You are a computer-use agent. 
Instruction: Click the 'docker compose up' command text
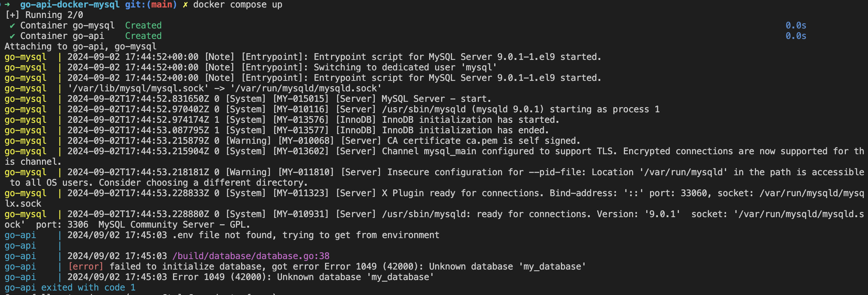[237, 4]
